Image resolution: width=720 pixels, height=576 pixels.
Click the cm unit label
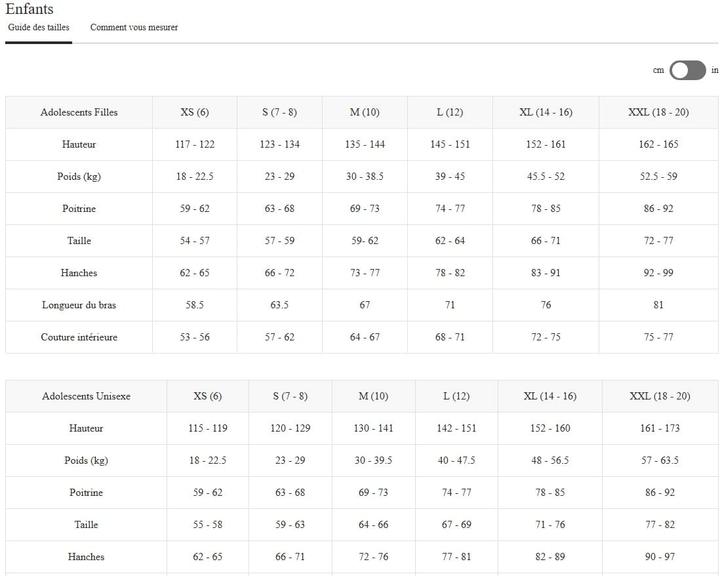[x=658, y=70]
